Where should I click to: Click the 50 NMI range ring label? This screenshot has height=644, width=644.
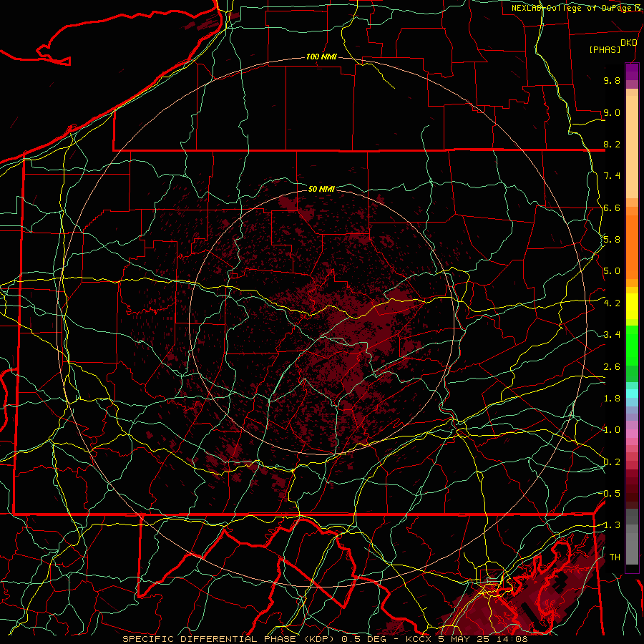point(321,189)
